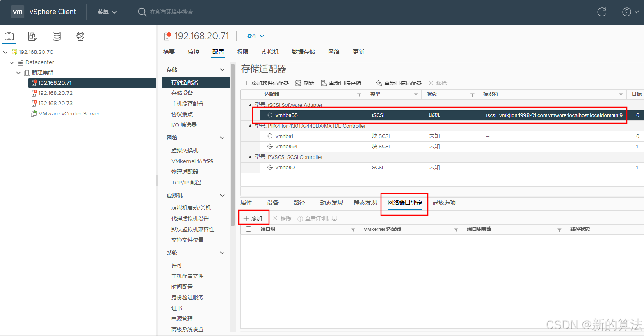
Task: Switch to the 摘要 tab
Action: [x=169, y=52]
